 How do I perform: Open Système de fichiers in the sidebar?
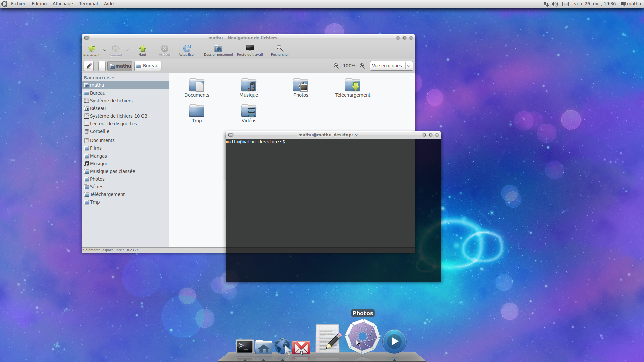125,101
